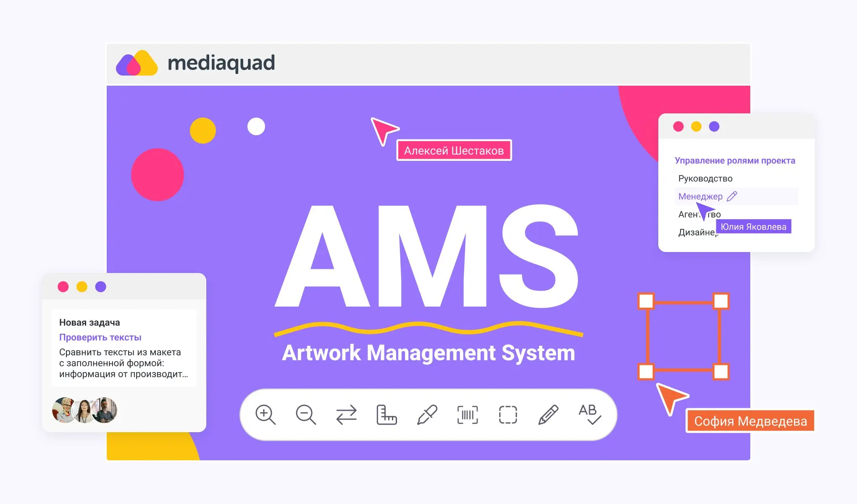Image resolution: width=857 pixels, height=504 pixels.
Task: Select the Zoom Out magnifier tool
Action: [306, 415]
